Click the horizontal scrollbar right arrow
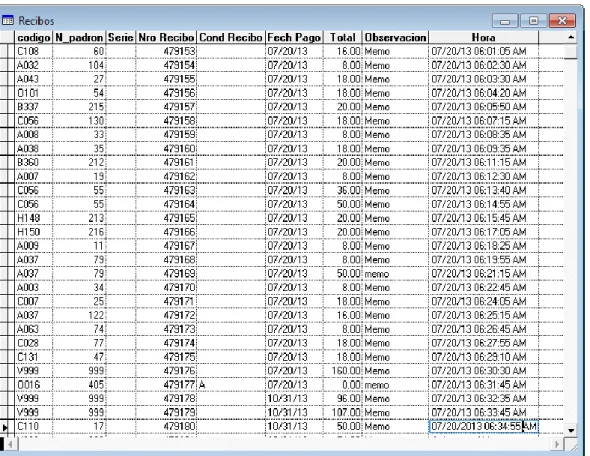 (557, 444)
